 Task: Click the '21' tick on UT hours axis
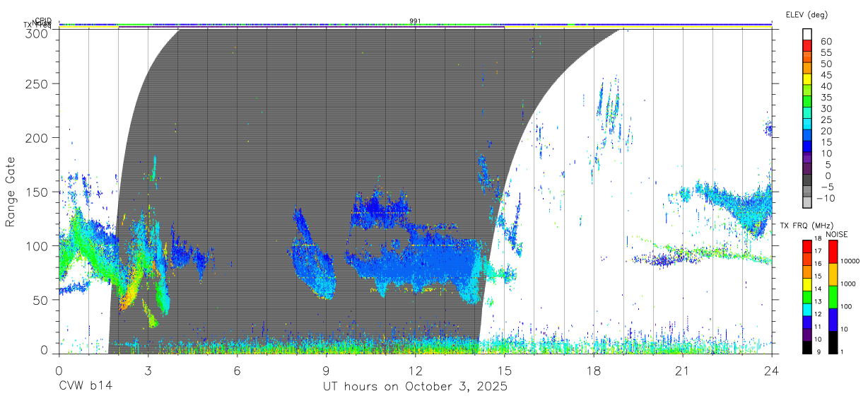coord(682,370)
